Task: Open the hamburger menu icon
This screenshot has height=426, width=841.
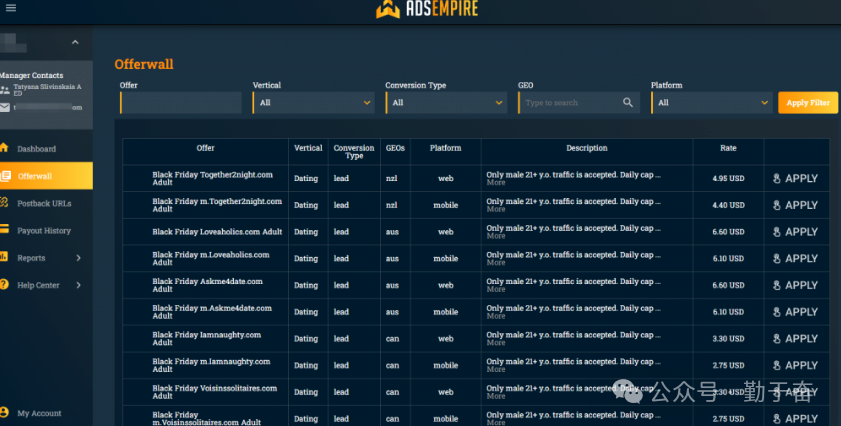Action: [11, 8]
